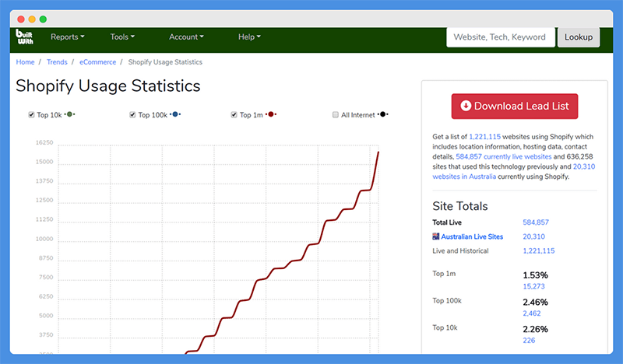Viewport: 623px width, 364px height.
Task: Click the Shopify Usage Statistics breadcrumb text
Action: click(x=165, y=62)
